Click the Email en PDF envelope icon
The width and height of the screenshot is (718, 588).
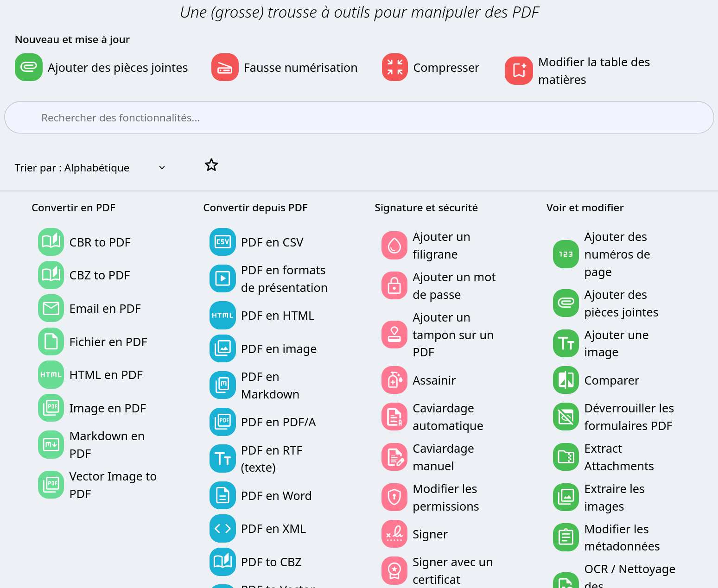pyautogui.click(x=51, y=308)
